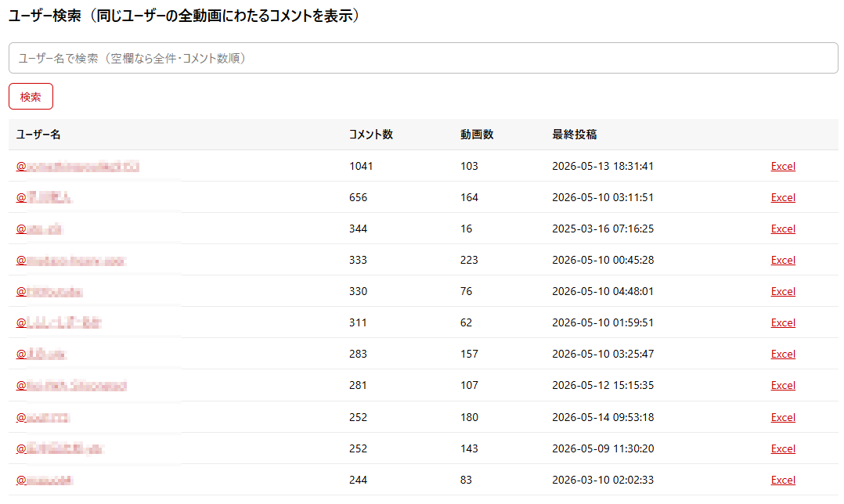Open the username link in the 333-comment row
The height and width of the screenshot is (504, 844).
tap(71, 261)
